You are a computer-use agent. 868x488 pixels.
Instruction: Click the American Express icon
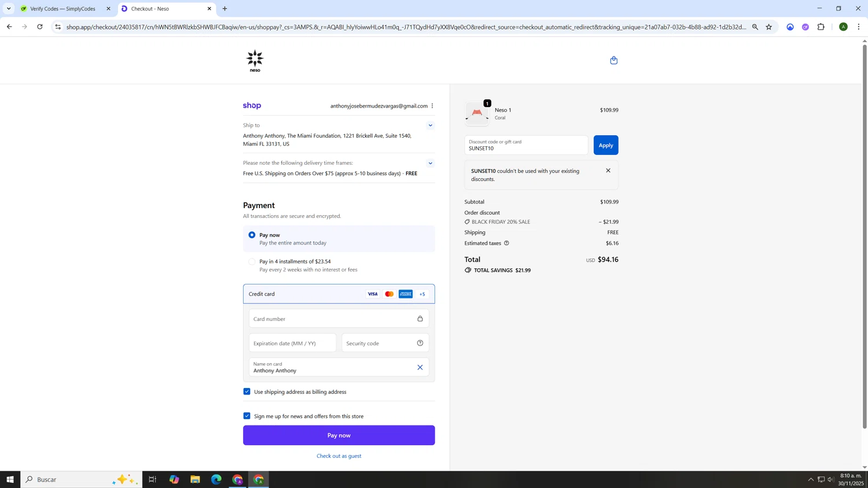[x=406, y=294]
